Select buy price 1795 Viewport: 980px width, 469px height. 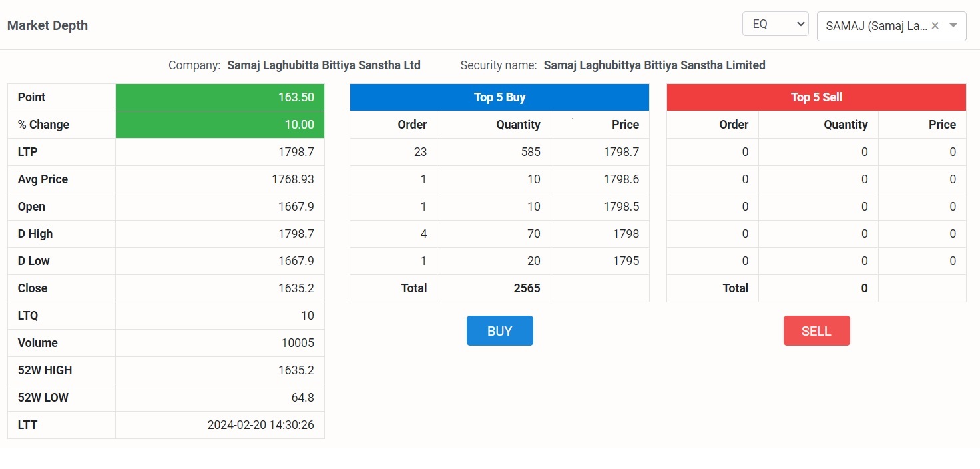coord(626,261)
